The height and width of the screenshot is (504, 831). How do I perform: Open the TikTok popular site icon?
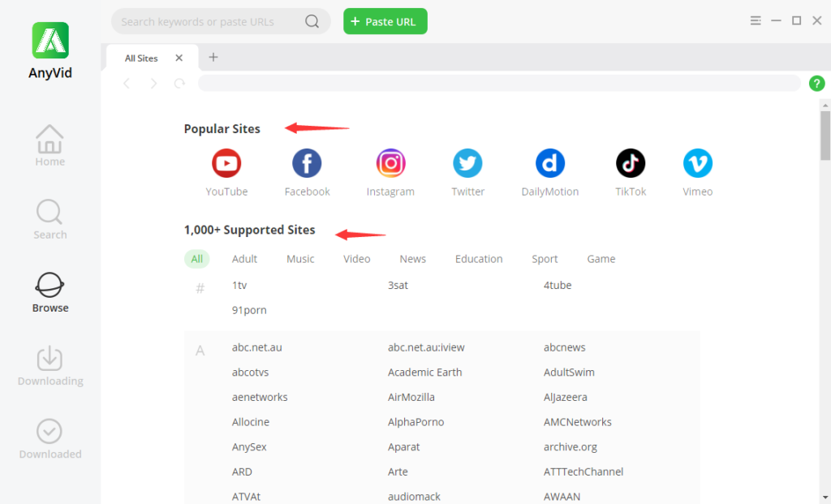click(x=630, y=163)
